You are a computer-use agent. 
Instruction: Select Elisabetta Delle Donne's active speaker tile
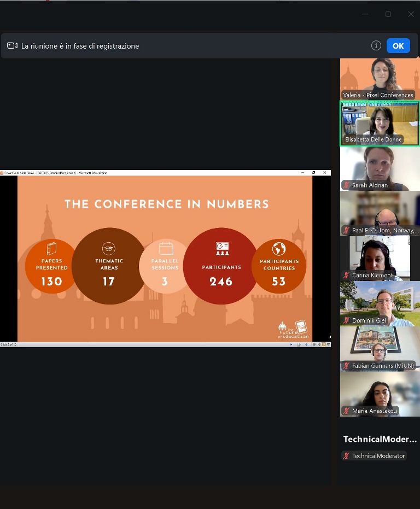coord(380,123)
